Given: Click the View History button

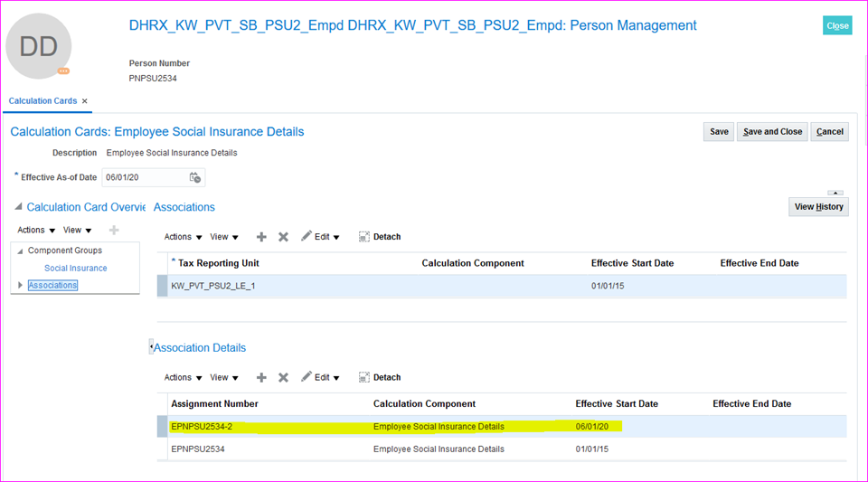Looking at the screenshot, I should click(818, 207).
